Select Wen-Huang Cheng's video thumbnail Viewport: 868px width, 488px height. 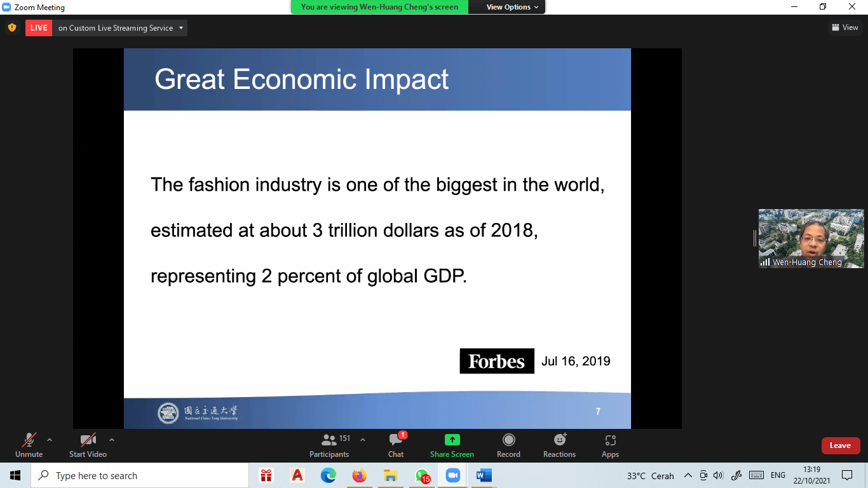811,238
